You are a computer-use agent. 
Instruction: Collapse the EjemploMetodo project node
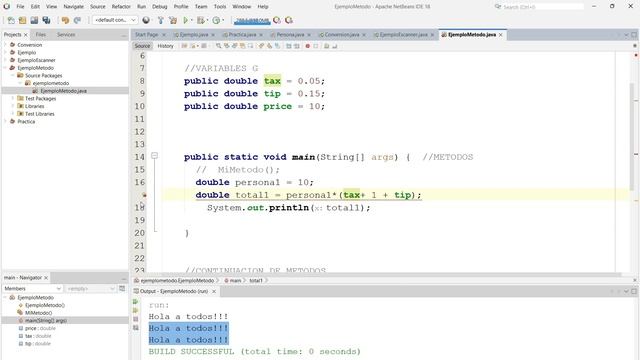5,68
